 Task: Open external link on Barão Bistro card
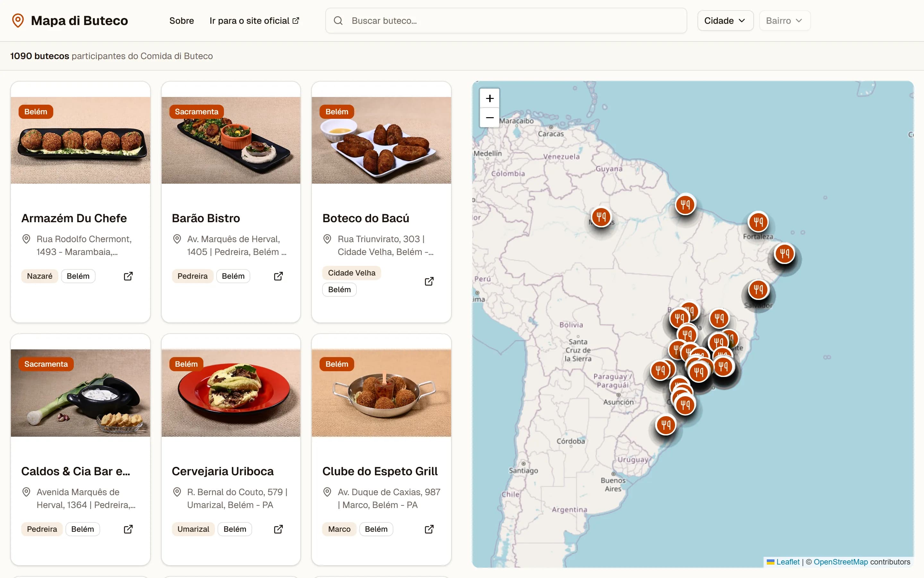coord(278,276)
